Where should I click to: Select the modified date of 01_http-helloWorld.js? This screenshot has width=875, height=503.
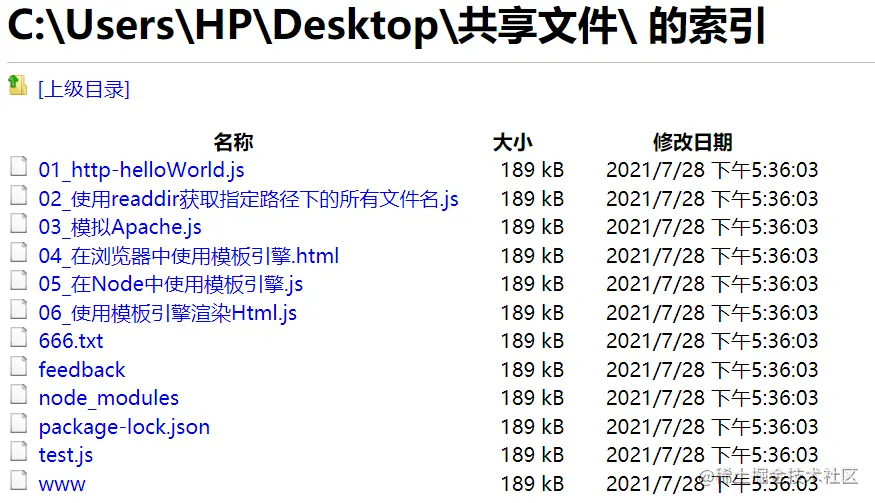(x=712, y=170)
